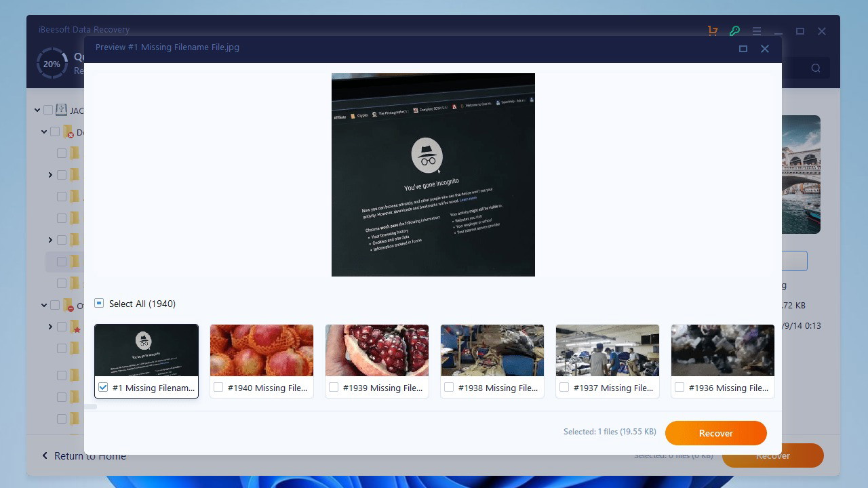The width and height of the screenshot is (868, 488).
Task: Open the hamburger menu icon
Action: click(x=756, y=31)
